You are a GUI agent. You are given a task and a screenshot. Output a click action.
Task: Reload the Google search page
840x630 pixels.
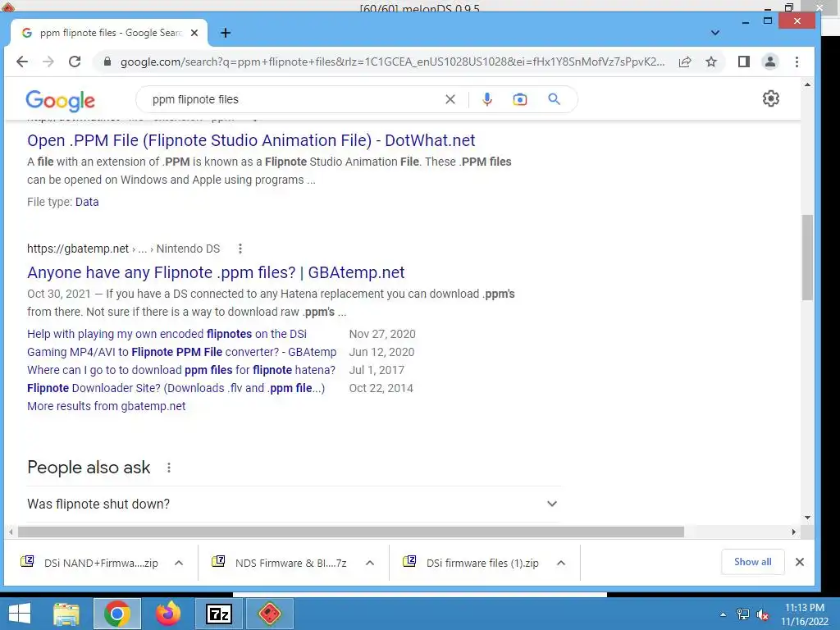(x=75, y=62)
